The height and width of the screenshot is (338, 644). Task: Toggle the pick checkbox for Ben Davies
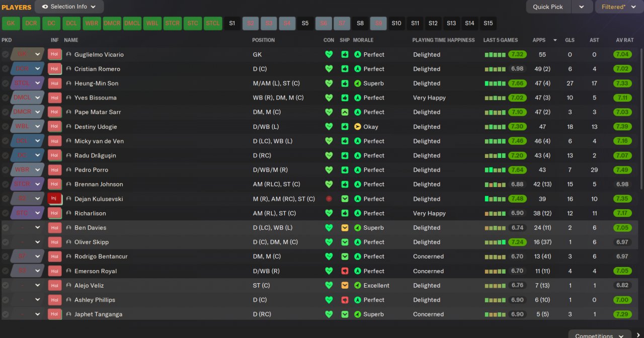(5, 227)
